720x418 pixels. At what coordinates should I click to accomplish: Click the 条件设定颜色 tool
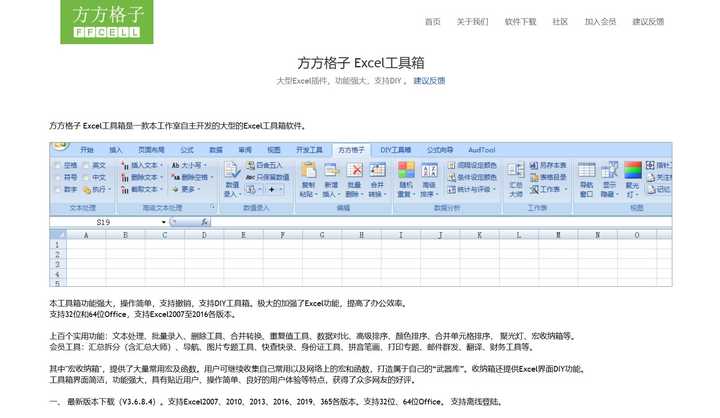472,177
